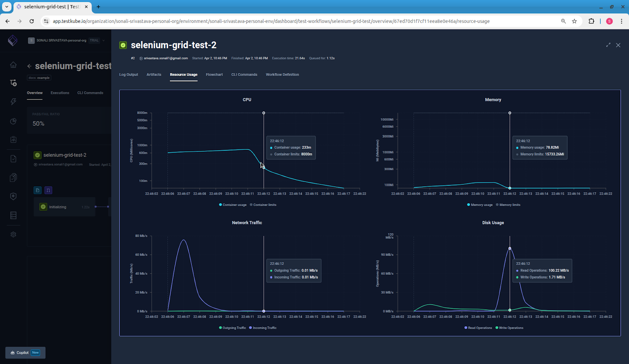
Task: Open selenium-grid-test-2 execution in background list
Action: [65, 155]
